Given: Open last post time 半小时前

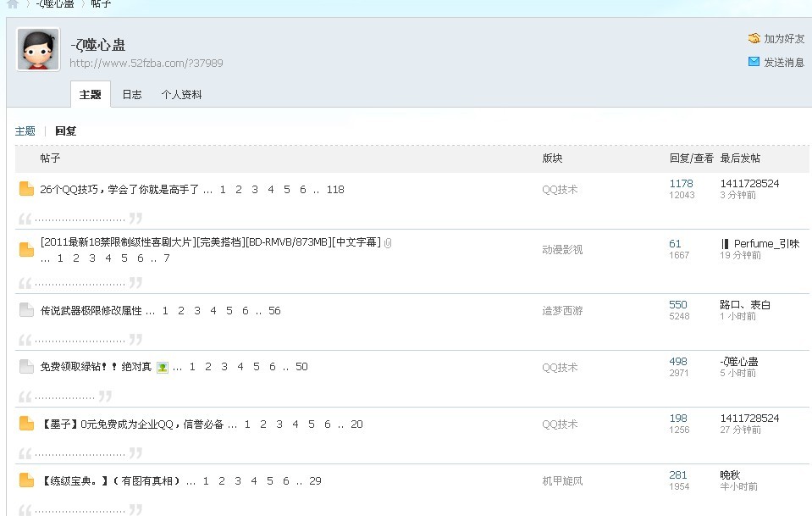Looking at the screenshot, I should pyautogui.click(x=739, y=486).
